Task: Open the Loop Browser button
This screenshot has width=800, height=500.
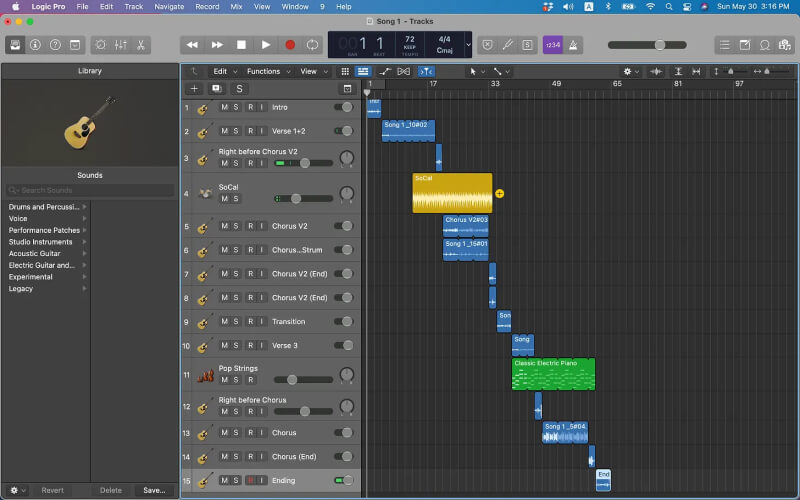Action: pos(765,45)
